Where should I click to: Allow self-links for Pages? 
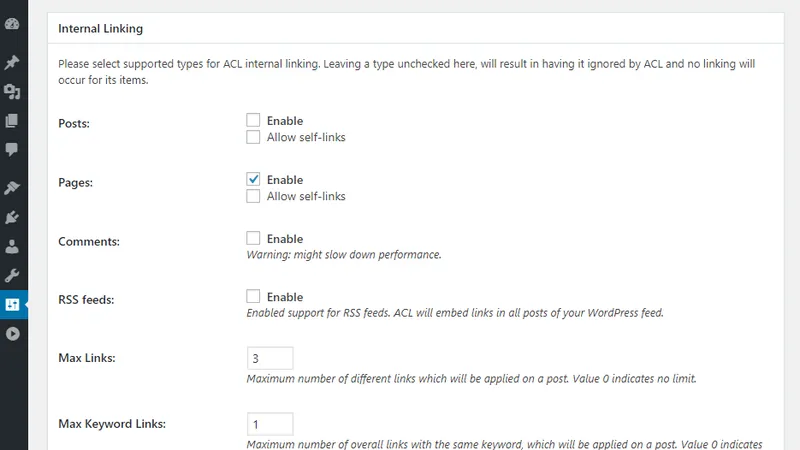point(253,196)
